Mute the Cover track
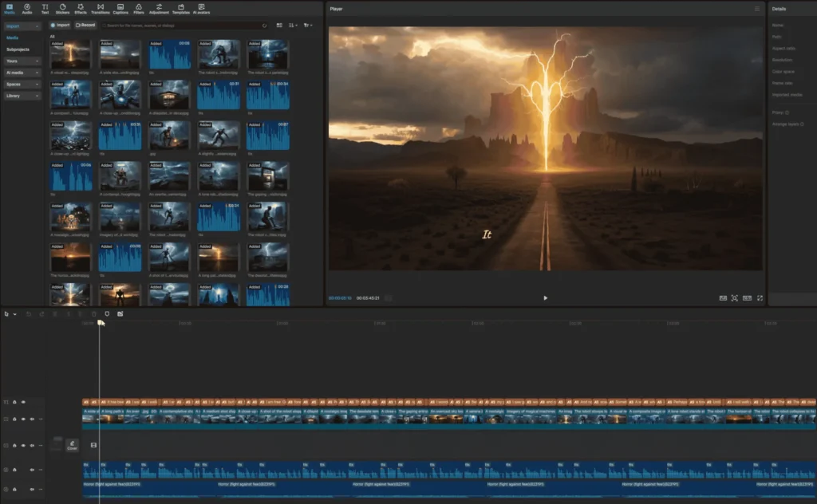The width and height of the screenshot is (817, 504). 32,446
